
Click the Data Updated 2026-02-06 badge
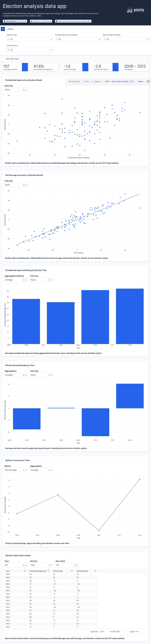pos(15,21)
